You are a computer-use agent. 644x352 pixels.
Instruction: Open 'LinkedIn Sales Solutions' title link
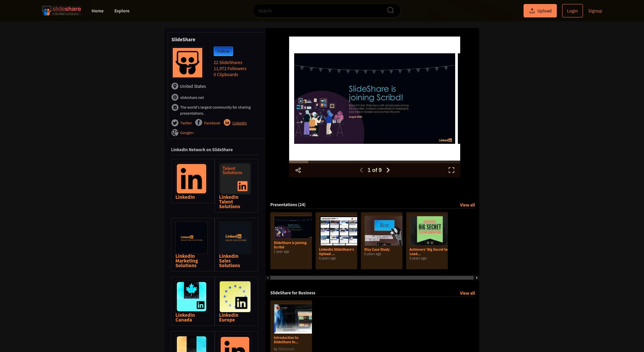tap(229, 261)
